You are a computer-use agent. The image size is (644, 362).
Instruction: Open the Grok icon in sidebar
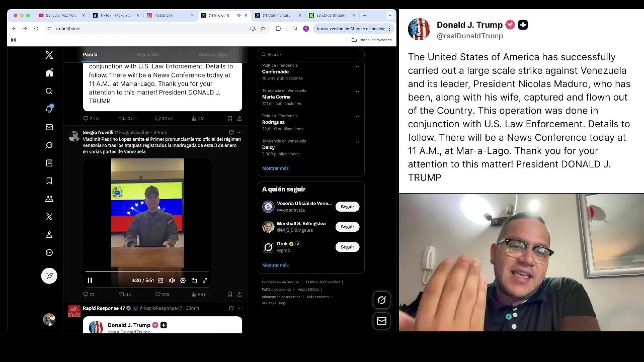tap(49, 145)
